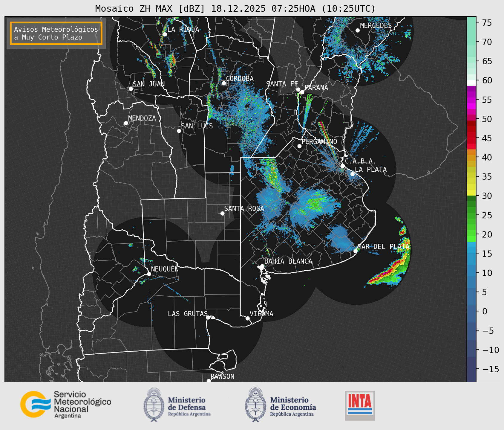Click the Pergamino city marker dot
The image size is (504, 430).
pyautogui.click(x=299, y=146)
